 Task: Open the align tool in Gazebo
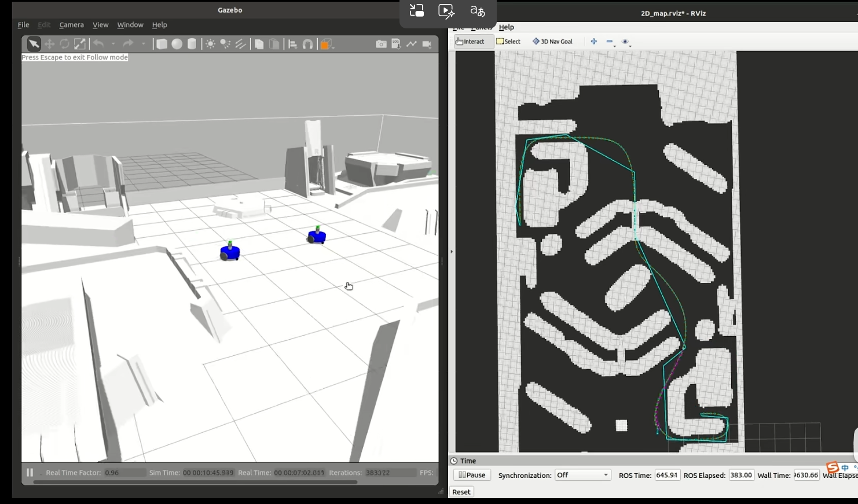[x=293, y=44]
